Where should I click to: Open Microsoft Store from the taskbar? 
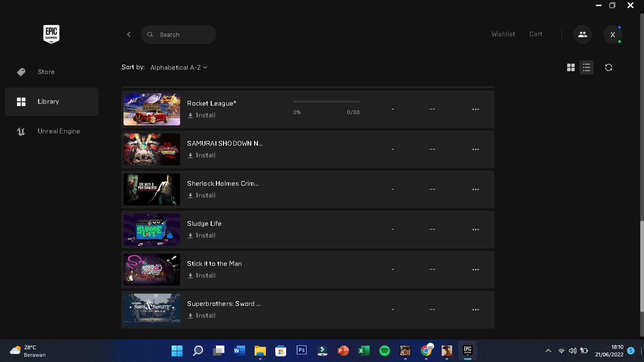(x=281, y=351)
